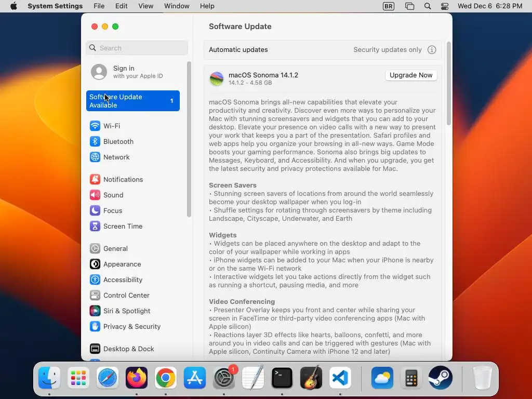532x399 pixels.
Task: Launch Visual Studio Code from the Dock
Action: coord(340,378)
